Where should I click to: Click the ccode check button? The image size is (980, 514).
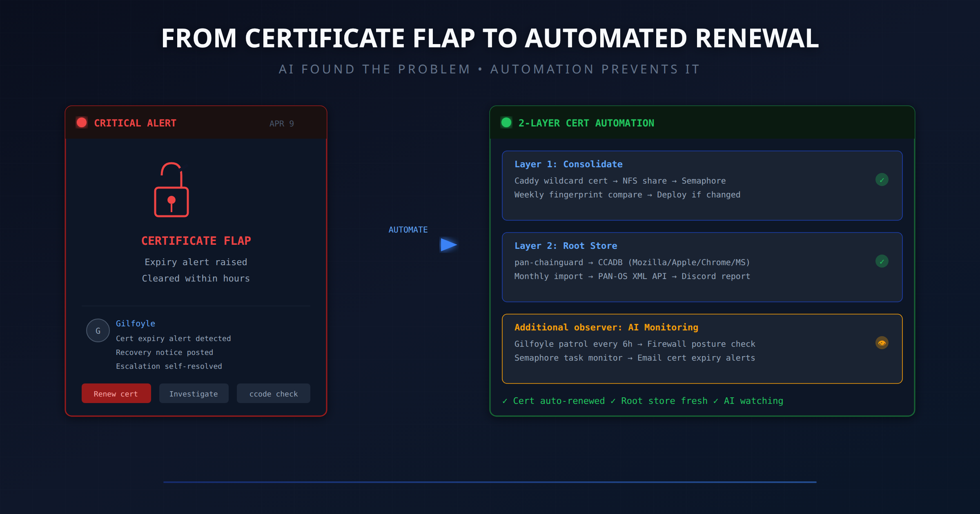(x=274, y=393)
